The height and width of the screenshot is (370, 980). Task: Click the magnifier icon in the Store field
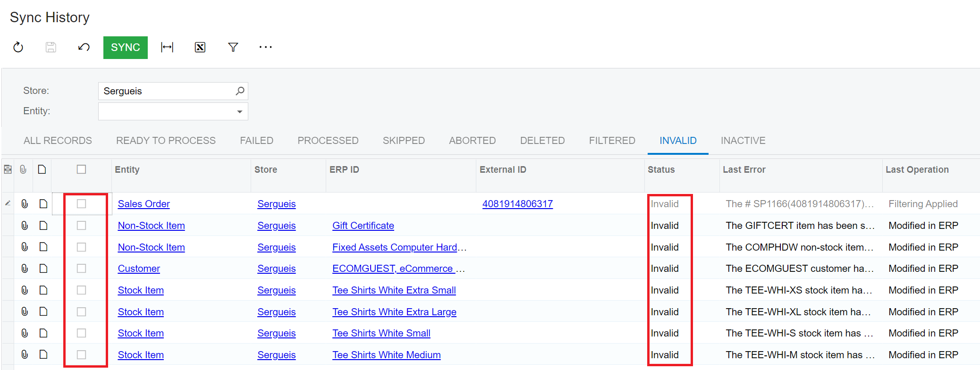(x=240, y=91)
